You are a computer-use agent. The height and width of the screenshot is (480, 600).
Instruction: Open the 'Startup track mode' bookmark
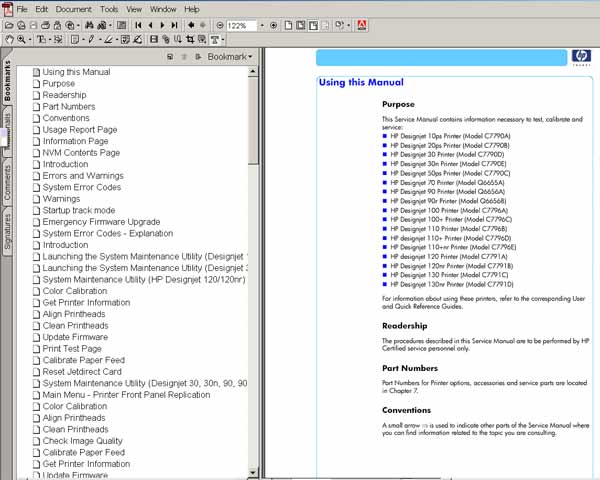pyautogui.click(x=79, y=211)
